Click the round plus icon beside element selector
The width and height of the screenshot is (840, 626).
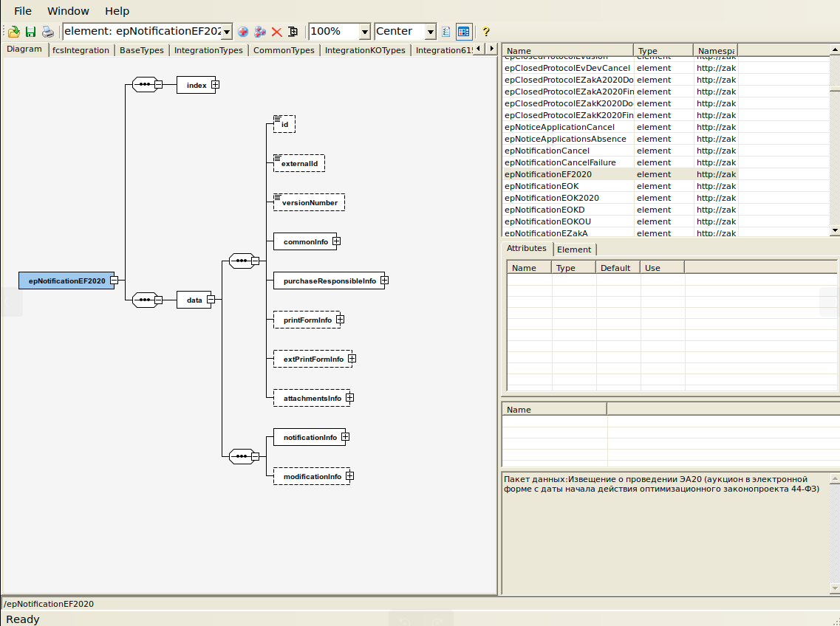(x=243, y=32)
